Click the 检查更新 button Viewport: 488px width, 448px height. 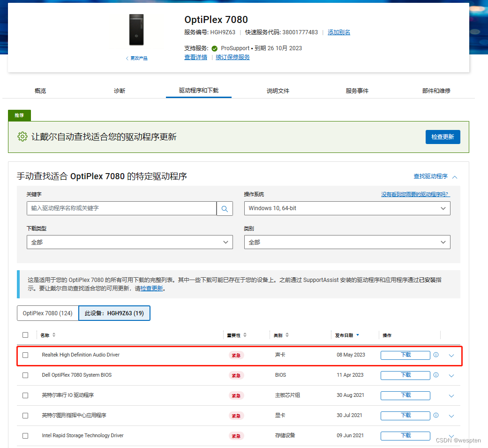click(x=443, y=137)
